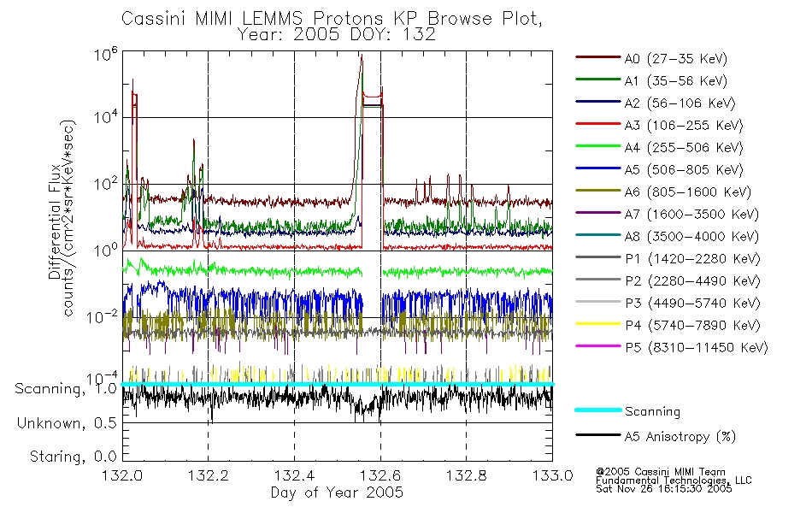Click the Scanning, 1.0 axis label
812x513 pixels.
click(65, 389)
